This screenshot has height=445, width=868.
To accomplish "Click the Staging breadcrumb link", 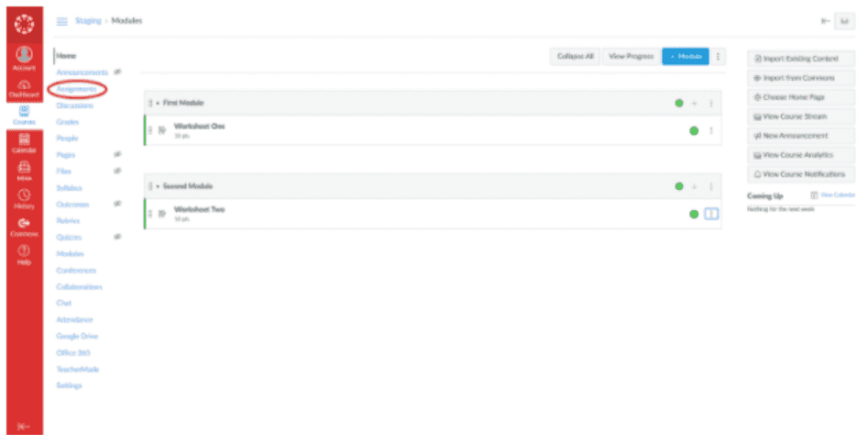I will click(88, 21).
